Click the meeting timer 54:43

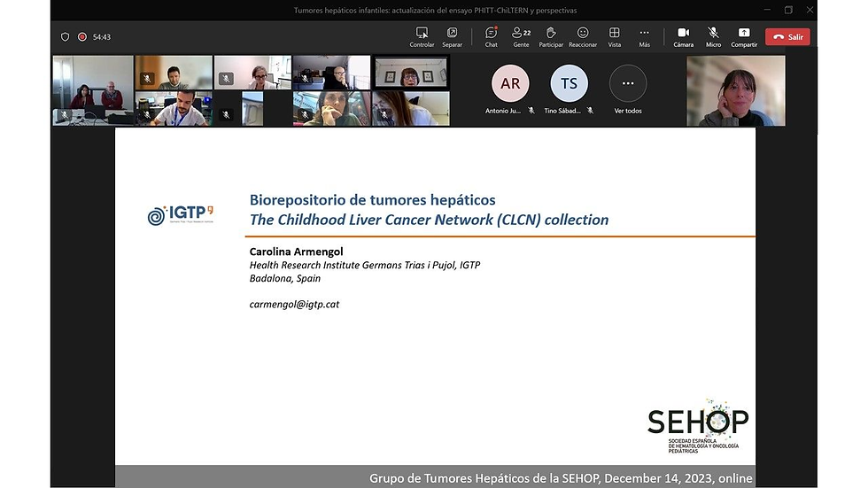tap(102, 37)
